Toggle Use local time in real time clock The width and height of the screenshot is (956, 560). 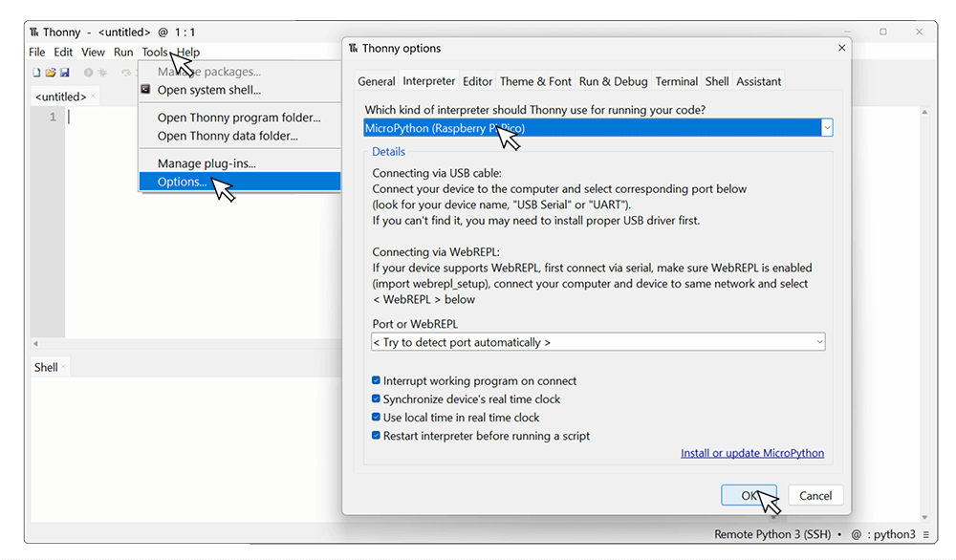[x=376, y=417]
